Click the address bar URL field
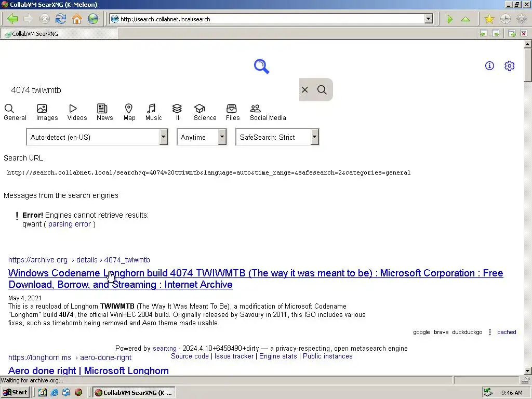This screenshot has width=532, height=399. pyautogui.click(x=271, y=19)
